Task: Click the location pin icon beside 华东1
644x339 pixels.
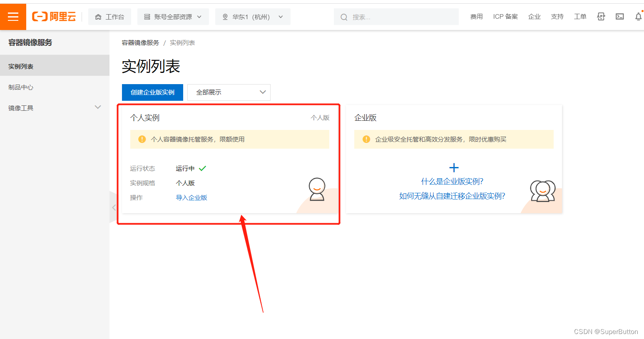Action: (225, 17)
